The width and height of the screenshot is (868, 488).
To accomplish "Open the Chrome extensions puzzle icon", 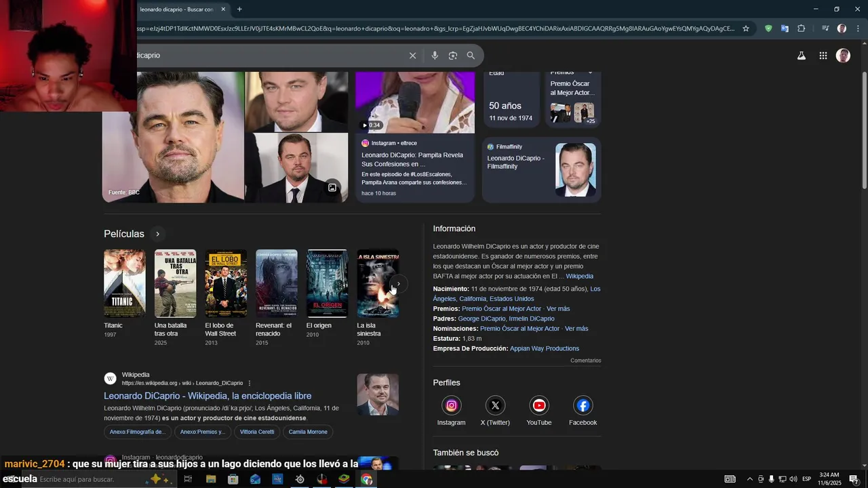I will click(x=802, y=28).
